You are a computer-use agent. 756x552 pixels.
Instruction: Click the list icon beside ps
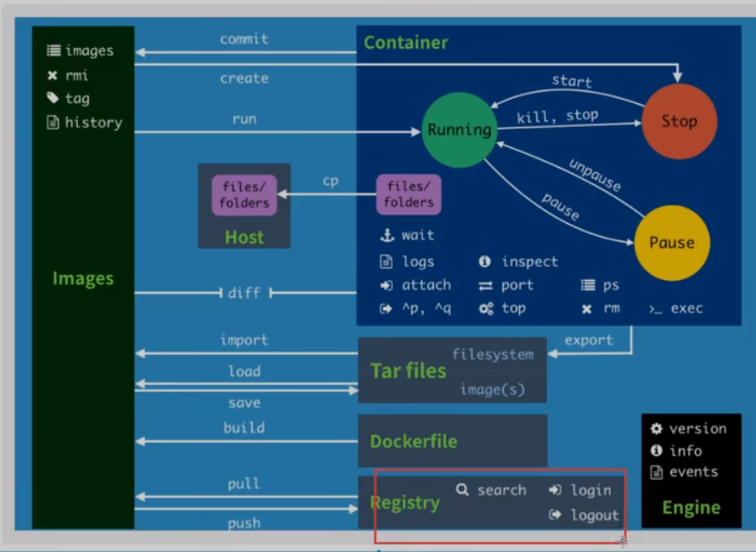[588, 285]
